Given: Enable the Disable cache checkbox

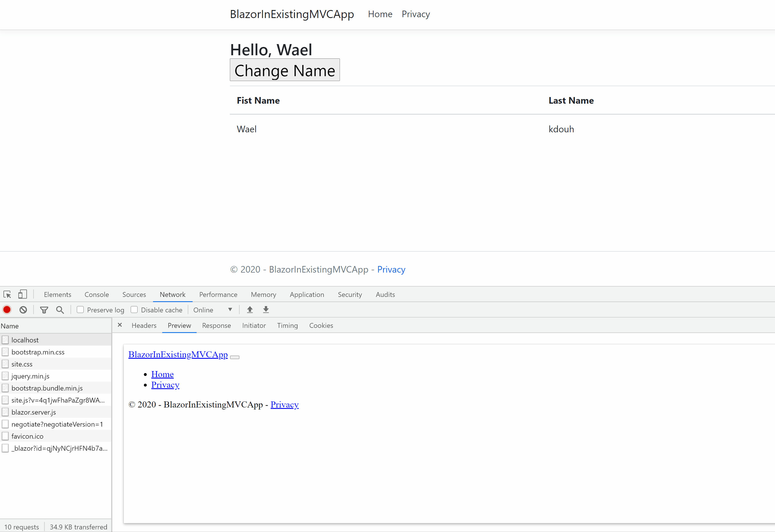Looking at the screenshot, I should point(134,310).
